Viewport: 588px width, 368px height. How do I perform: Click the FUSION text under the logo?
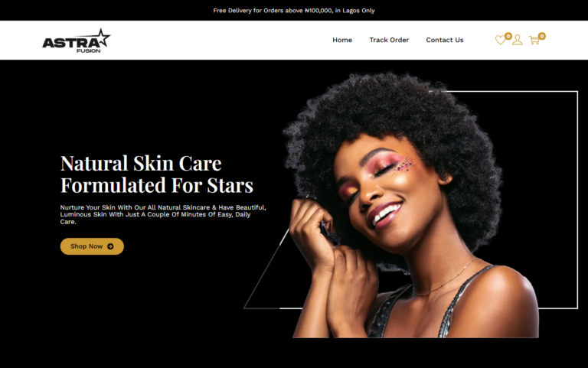89,50
